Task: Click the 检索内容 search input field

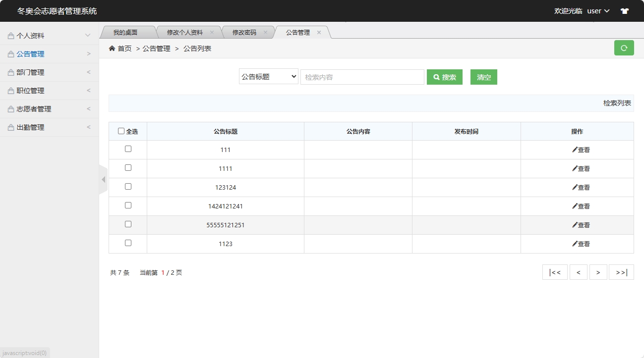Action: [x=362, y=77]
